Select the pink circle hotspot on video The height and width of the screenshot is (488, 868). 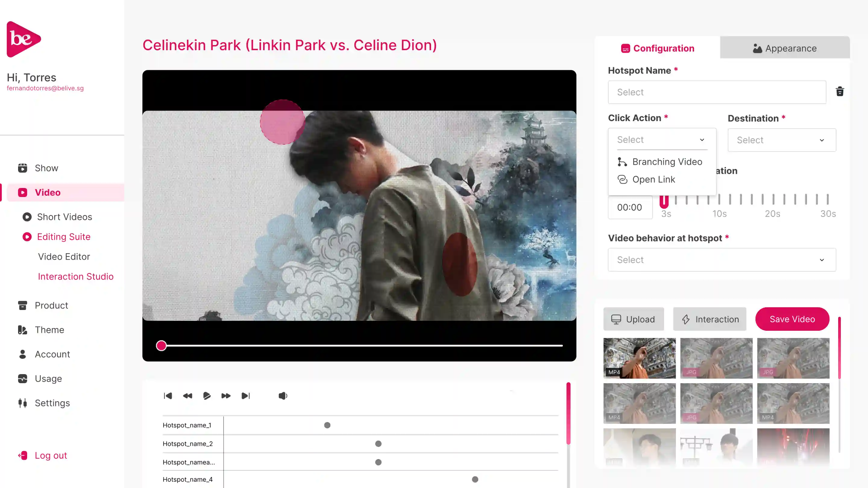pyautogui.click(x=282, y=122)
